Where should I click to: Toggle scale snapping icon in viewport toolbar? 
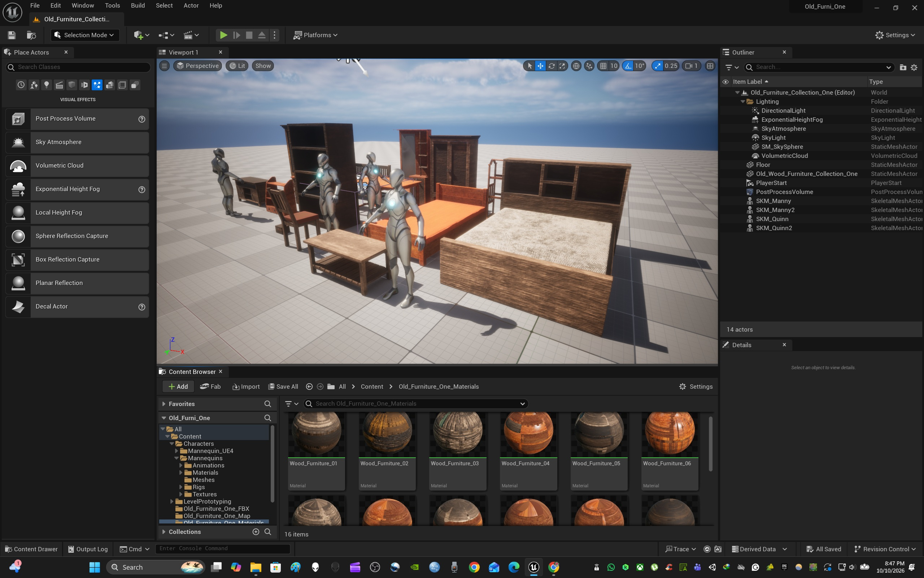(x=658, y=66)
